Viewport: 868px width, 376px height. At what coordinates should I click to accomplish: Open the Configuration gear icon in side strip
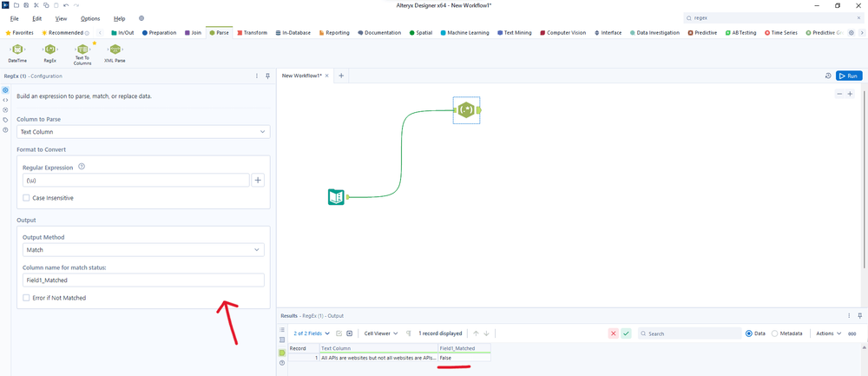tap(5, 89)
